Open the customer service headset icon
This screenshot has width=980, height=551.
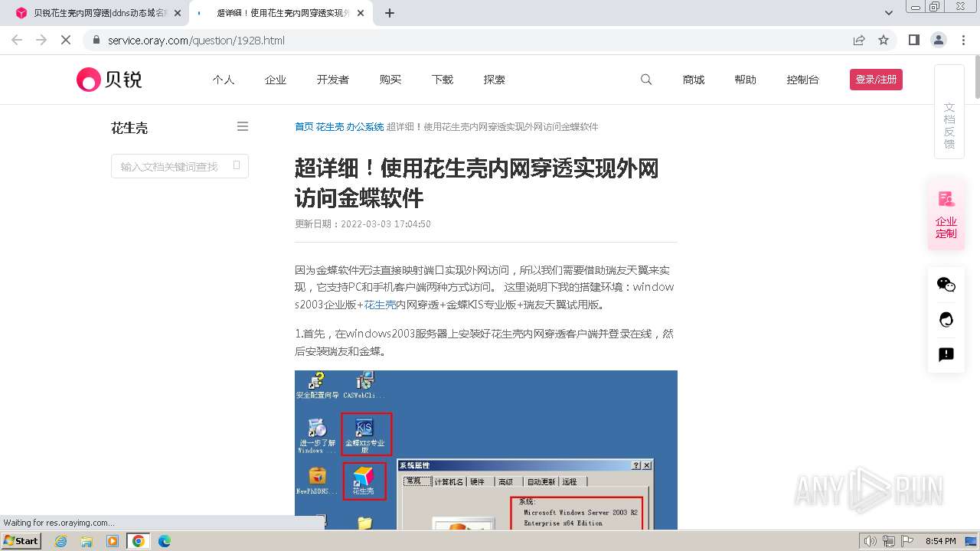pos(946,320)
